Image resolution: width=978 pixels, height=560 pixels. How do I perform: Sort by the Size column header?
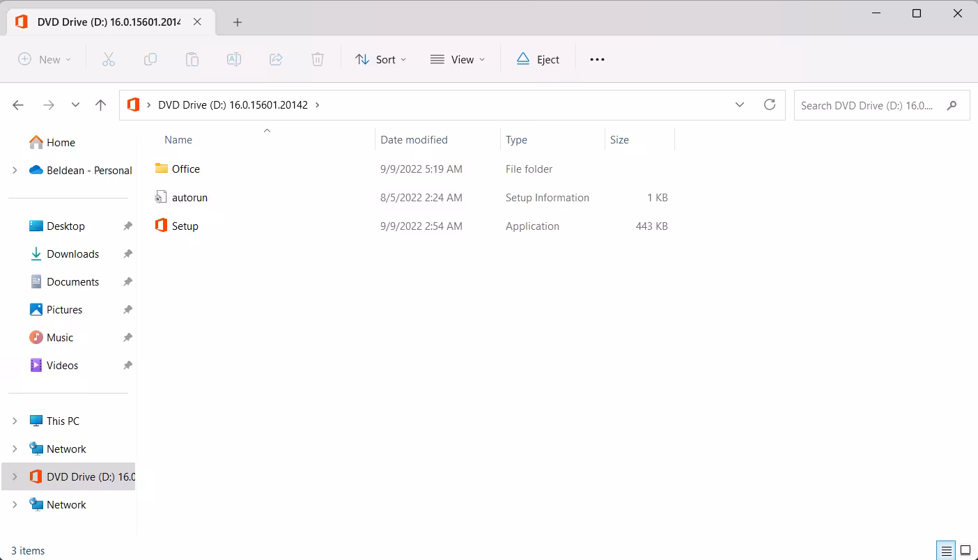(x=619, y=139)
